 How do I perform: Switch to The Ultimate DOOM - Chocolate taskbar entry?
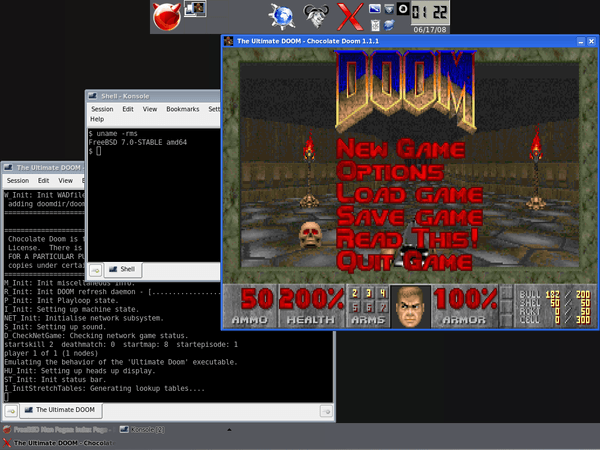58,443
